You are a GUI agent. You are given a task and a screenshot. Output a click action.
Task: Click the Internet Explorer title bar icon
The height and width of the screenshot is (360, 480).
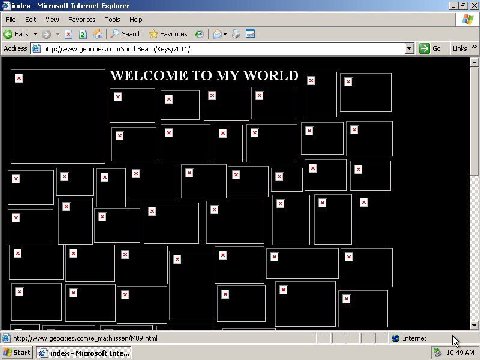tap(5, 6)
